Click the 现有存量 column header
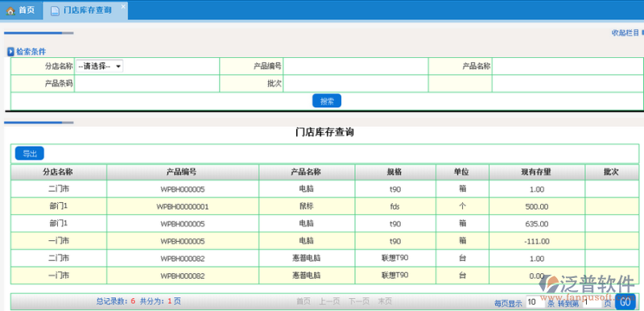This screenshot has width=644, height=311. (537, 172)
